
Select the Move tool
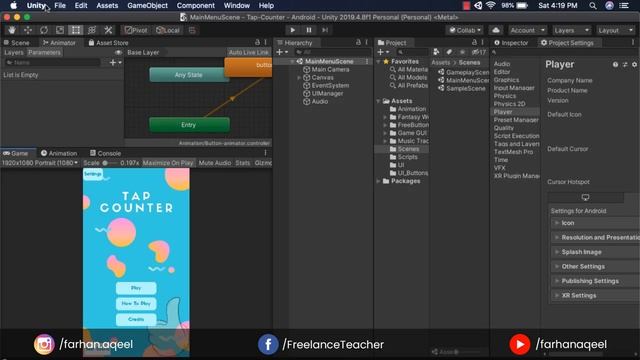coord(28,30)
